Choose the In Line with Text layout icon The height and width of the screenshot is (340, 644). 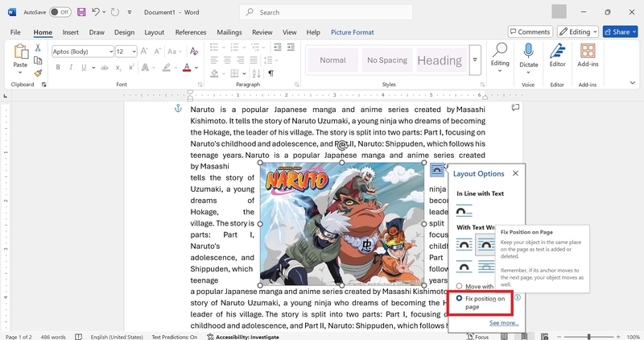click(464, 211)
